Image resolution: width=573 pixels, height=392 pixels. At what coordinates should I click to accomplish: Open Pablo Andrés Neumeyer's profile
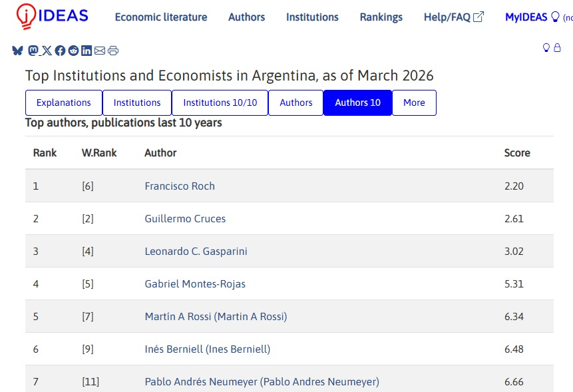tap(262, 381)
